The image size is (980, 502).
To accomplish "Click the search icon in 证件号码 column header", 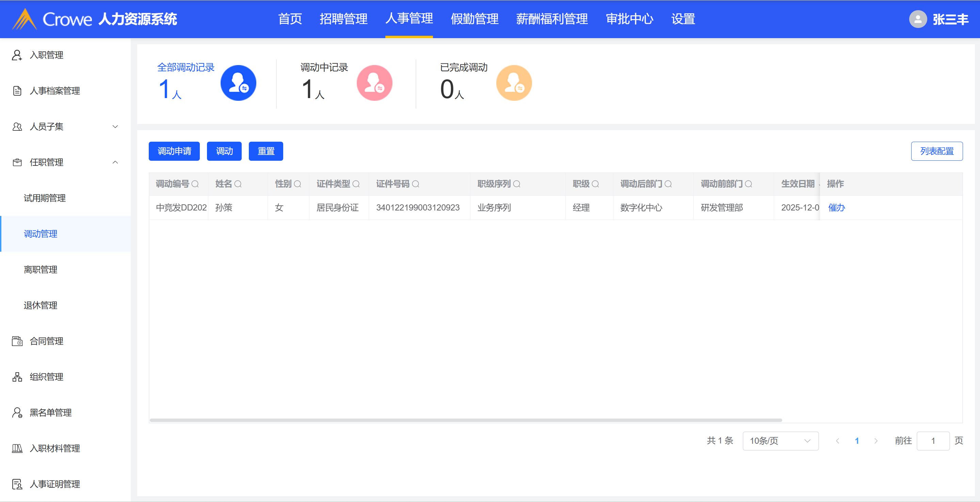I will [x=416, y=184].
